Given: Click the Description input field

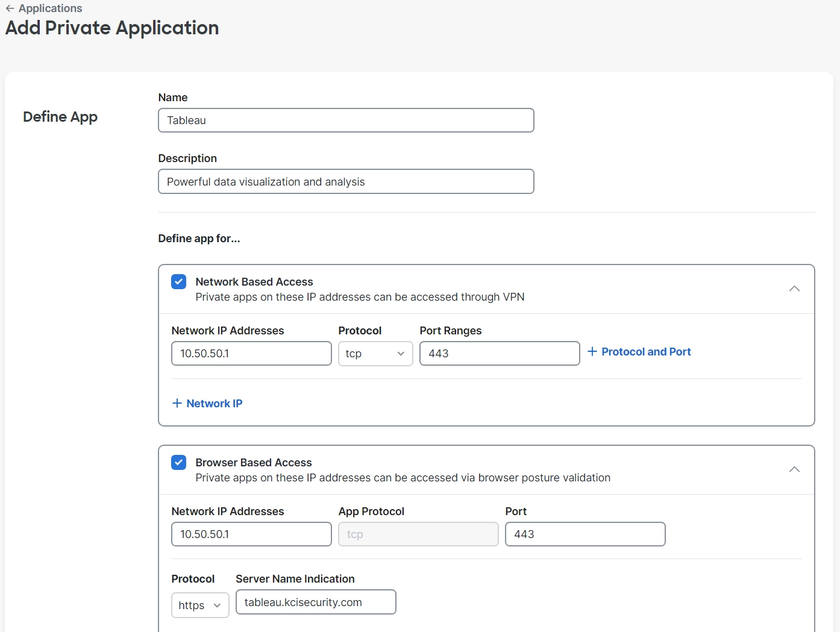Looking at the screenshot, I should coord(346,181).
